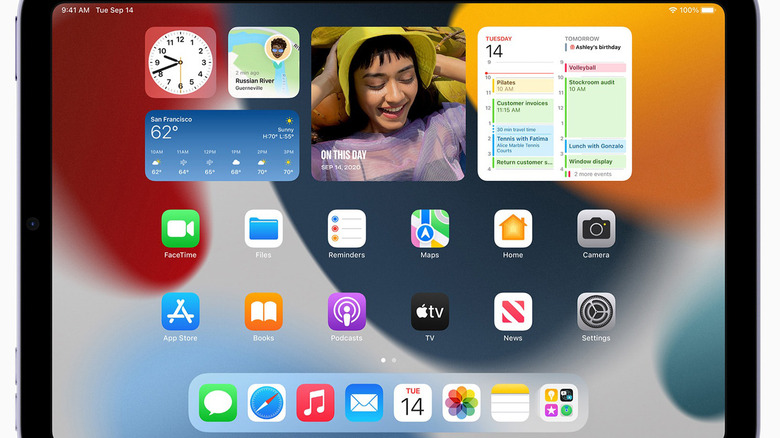The height and width of the screenshot is (438, 780).
Task: Launch the Books app
Action: point(263,312)
